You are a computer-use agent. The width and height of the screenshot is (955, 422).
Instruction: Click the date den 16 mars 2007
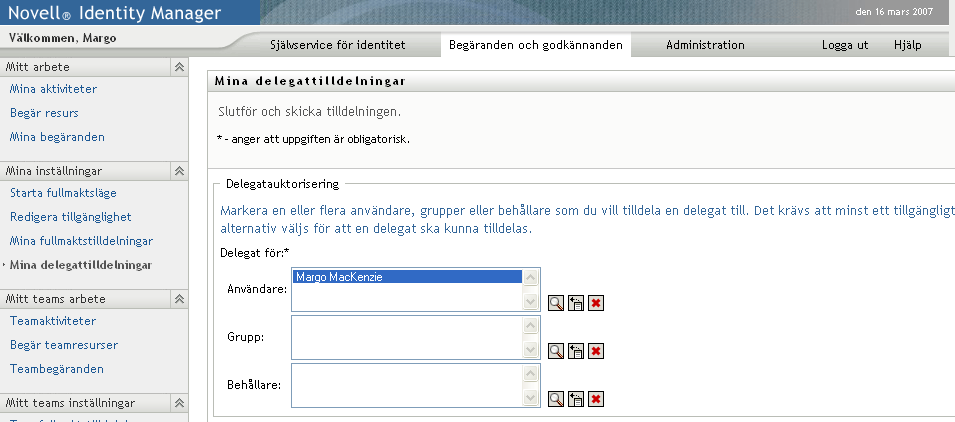(x=894, y=12)
